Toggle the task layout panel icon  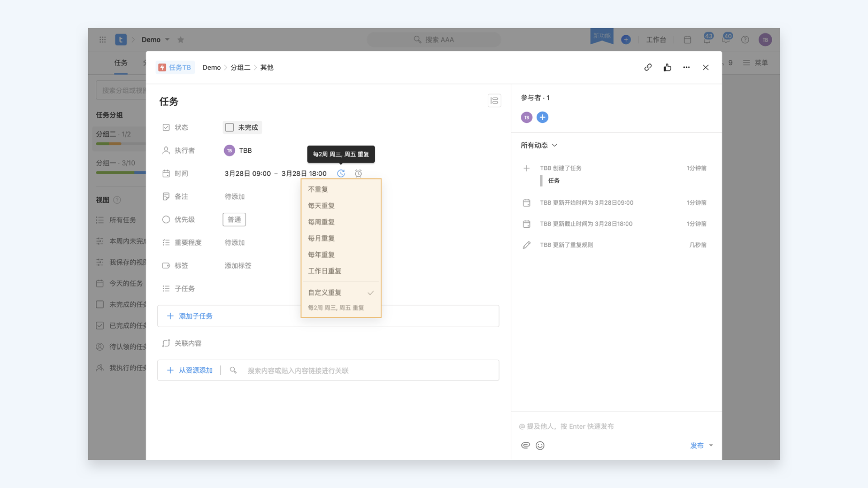click(494, 101)
